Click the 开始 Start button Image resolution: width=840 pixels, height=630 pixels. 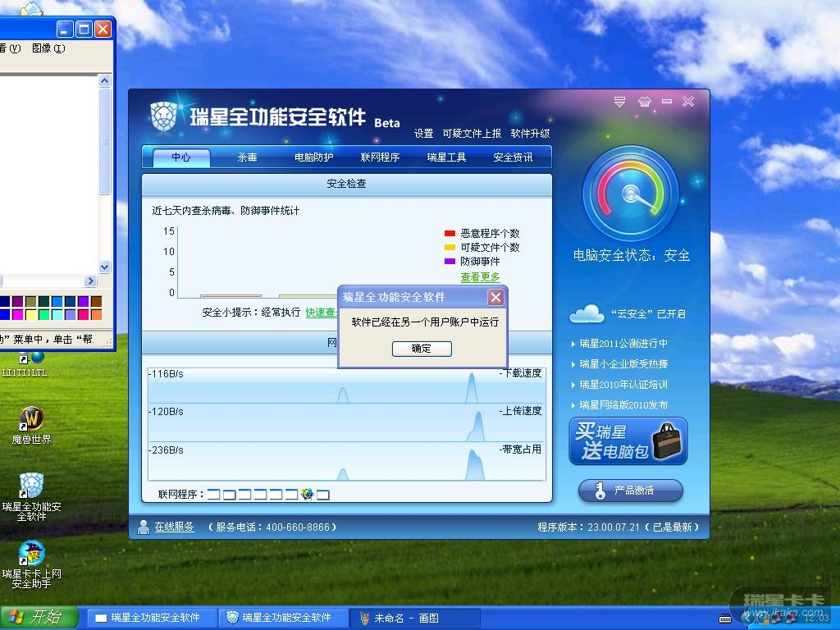point(39,617)
